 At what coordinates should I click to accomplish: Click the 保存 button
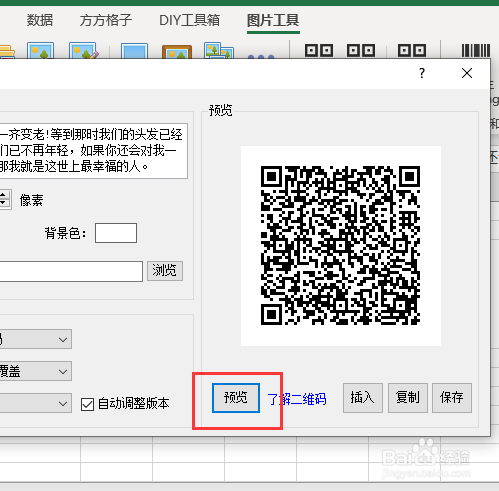(x=452, y=398)
